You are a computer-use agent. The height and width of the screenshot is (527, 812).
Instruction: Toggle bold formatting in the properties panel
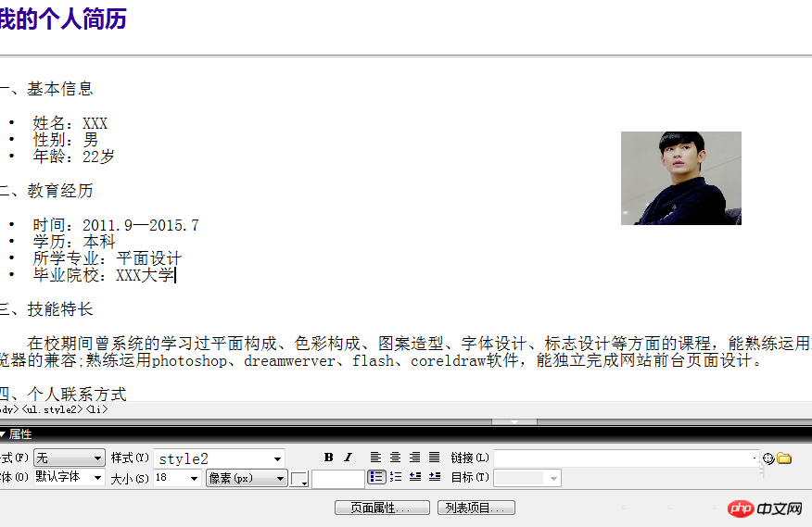click(x=329, y=458)
